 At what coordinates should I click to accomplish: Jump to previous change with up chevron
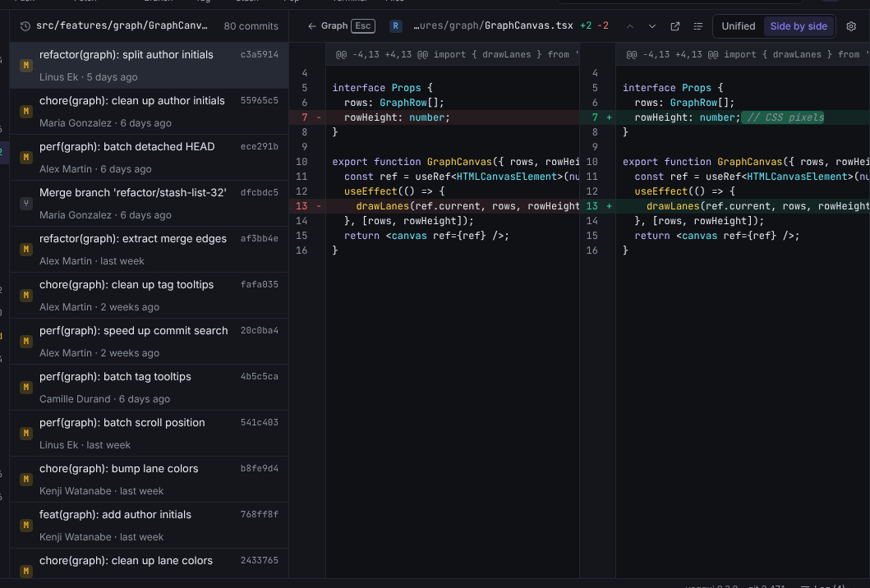click(x=630, y=26)
